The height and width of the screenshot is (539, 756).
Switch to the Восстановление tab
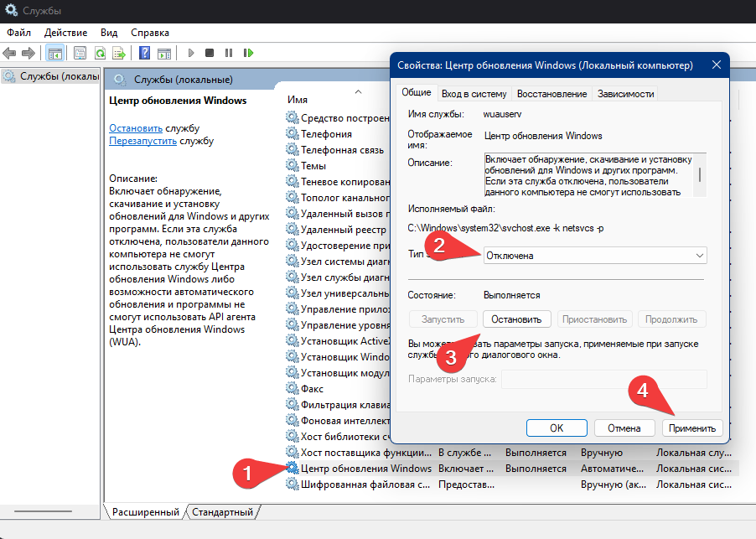(x=552, y=94)
